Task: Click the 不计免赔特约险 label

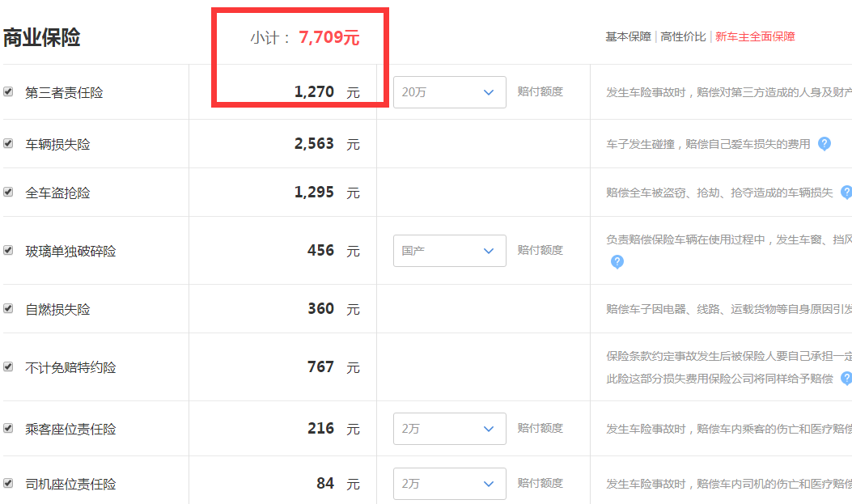Action: (70, 368)
